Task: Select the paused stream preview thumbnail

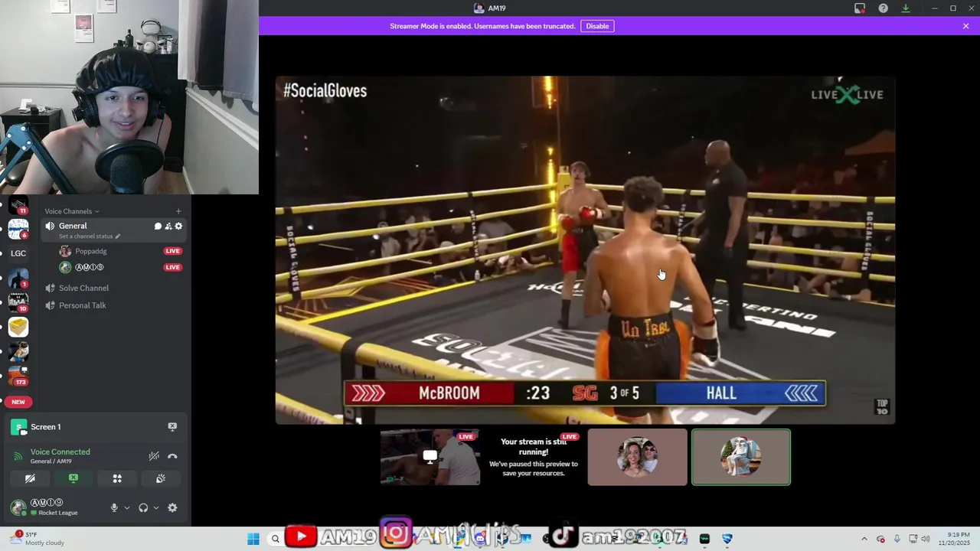Action: [x=534, y=457]
